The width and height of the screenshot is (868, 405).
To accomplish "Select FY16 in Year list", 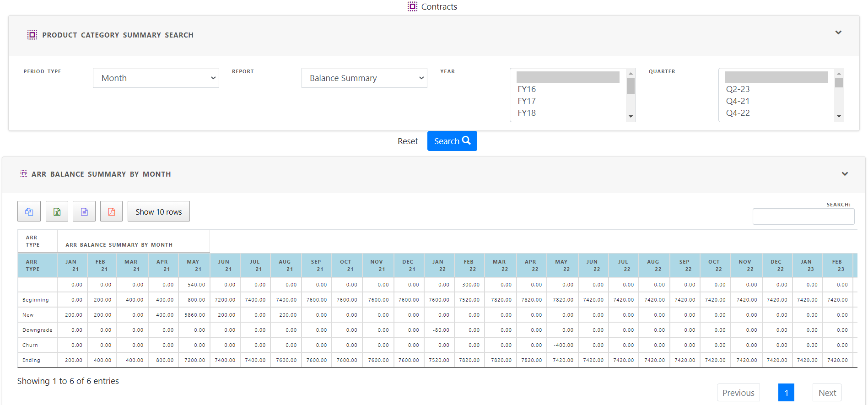I will 568,89.
